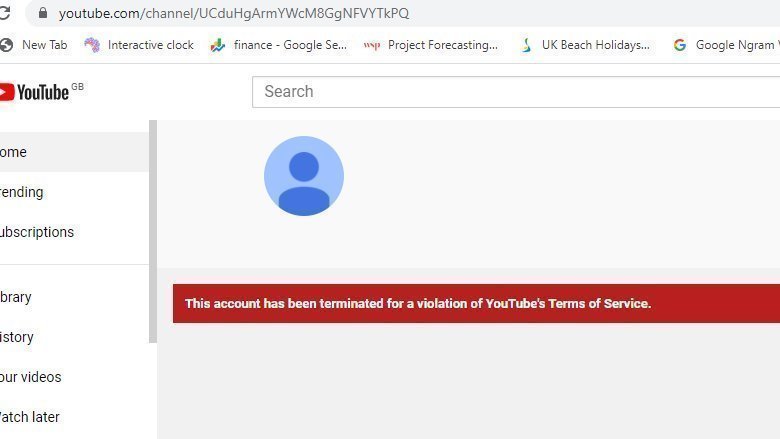This screenshot has width=780, height=439.
Task: Click the browser address bar URL
Action: [x=234, y=13]
